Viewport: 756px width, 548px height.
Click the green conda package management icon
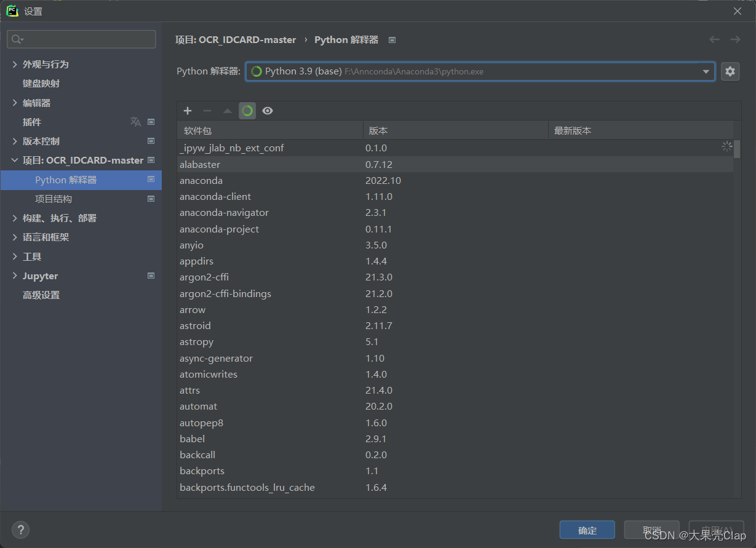click(247, 111)
